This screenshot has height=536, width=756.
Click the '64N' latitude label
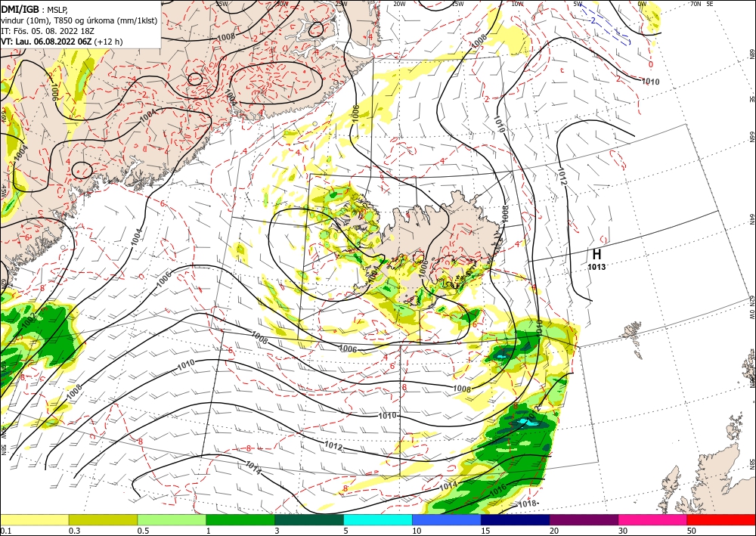point(751,219)
